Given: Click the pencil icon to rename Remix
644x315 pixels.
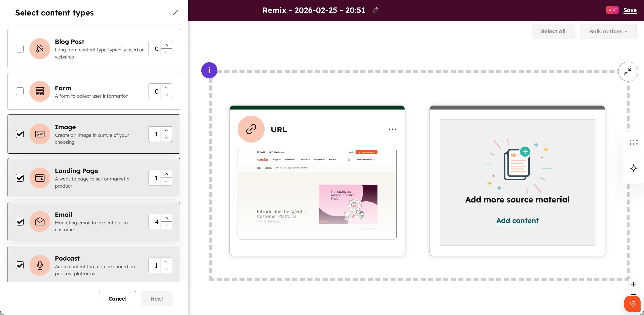Looking at the screenshot, I should pos(375,10).
